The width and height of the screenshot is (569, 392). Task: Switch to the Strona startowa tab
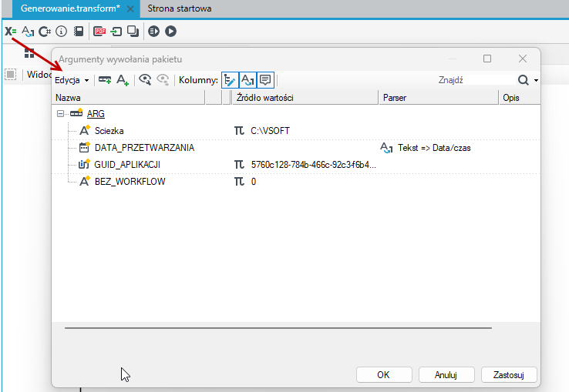(x=180, y=8)
